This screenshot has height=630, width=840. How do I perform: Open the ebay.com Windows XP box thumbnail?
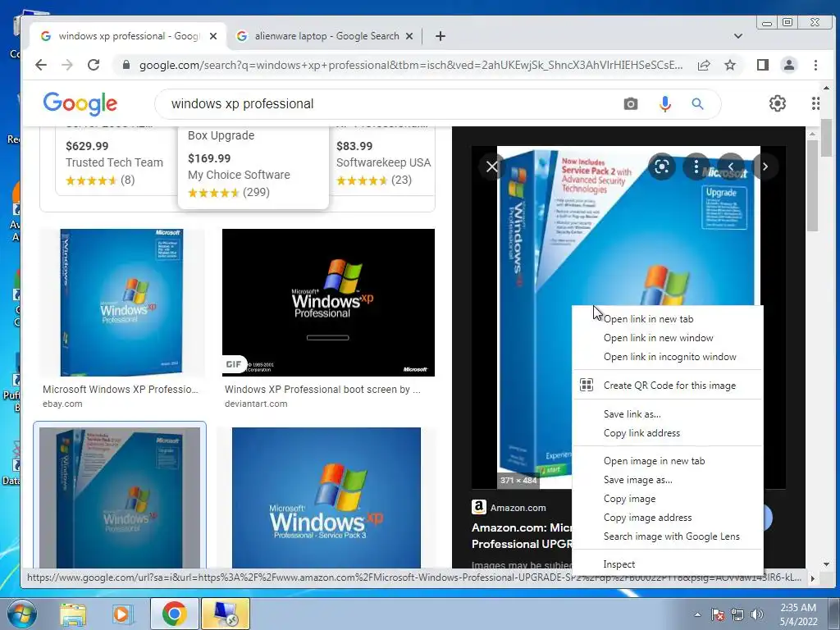(122, 303)
